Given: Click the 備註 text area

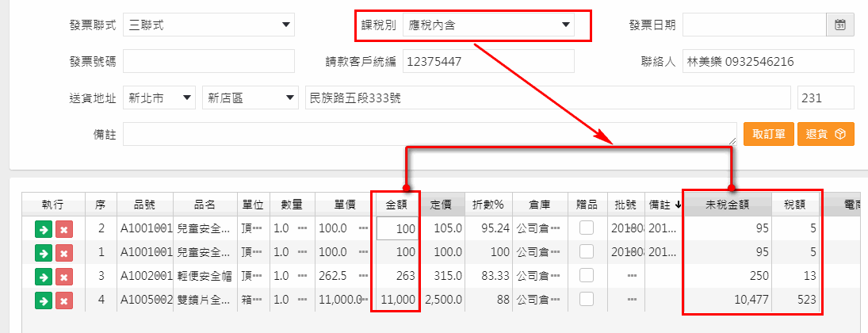Looking at the screenshot, I should (430, 134).
